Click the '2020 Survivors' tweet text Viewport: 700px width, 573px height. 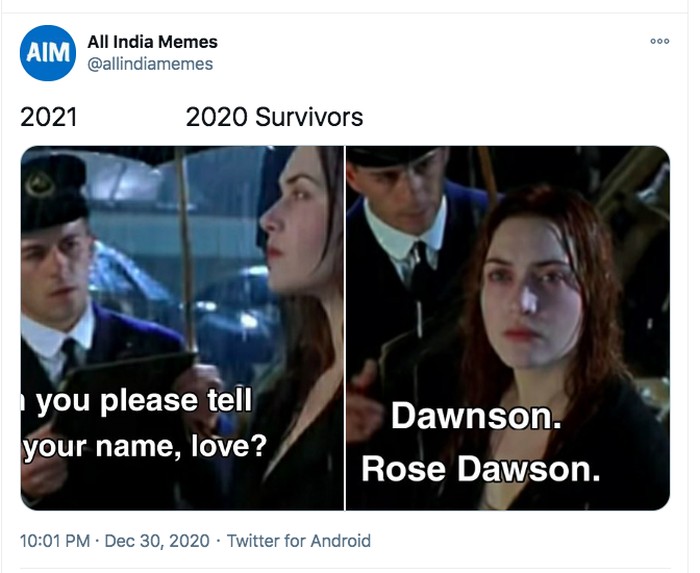tap(274, 117)
